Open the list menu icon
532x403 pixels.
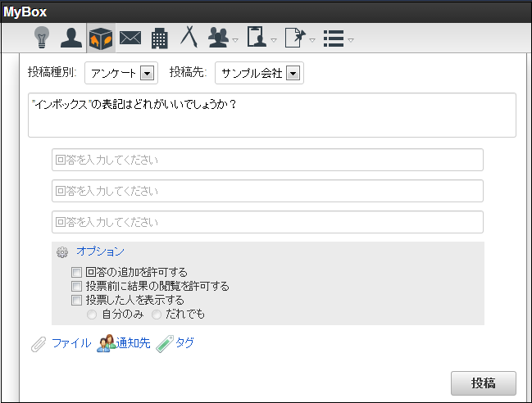click(x=334, y=38)
